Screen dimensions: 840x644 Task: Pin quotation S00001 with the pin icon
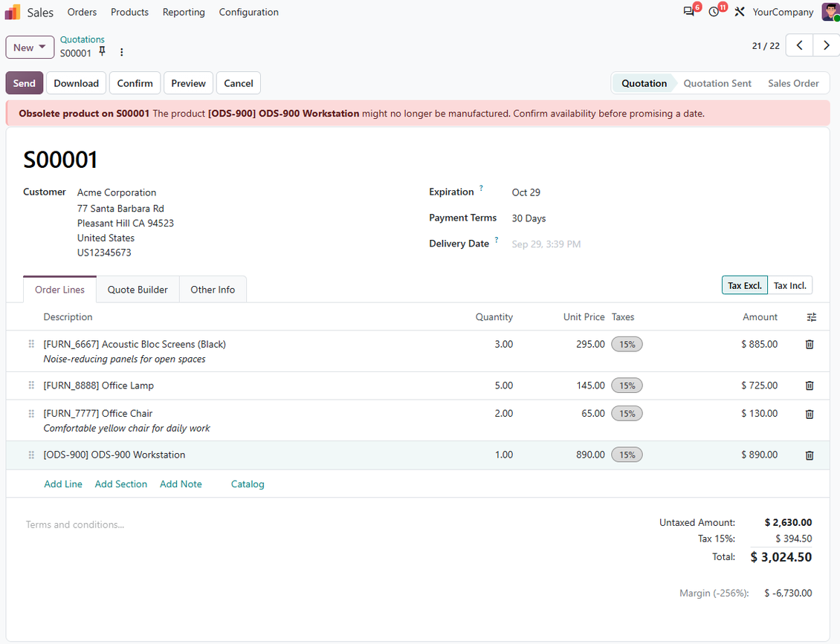pos(103,51)
